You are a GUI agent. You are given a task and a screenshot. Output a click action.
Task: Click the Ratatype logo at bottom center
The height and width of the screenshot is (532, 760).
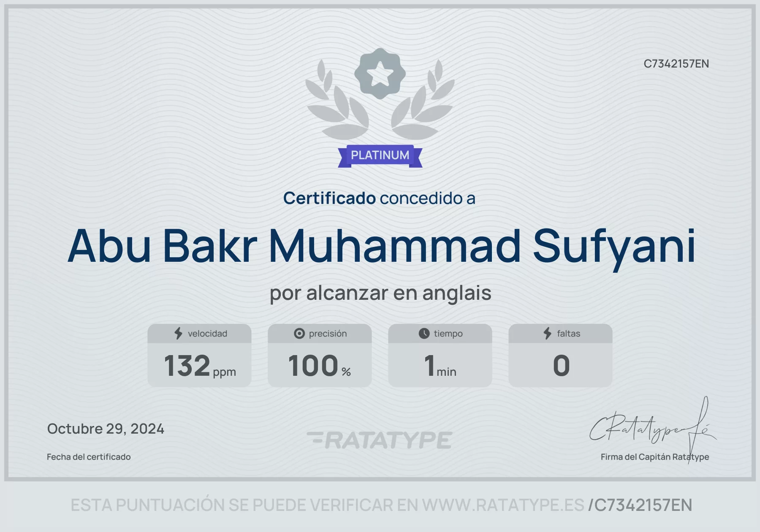(380, 440)
